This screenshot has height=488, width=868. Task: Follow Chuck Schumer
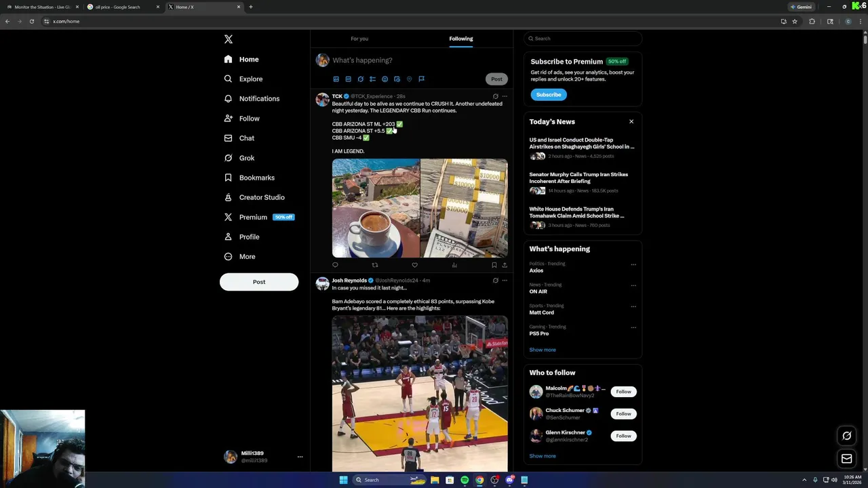coord(623,413)
